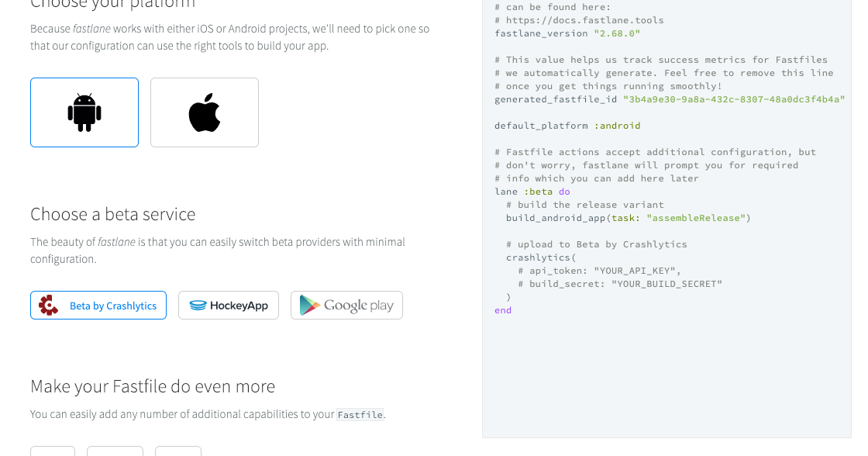Image resolution: width=868 pixels, height=456 pixels.
Task: Choose Google play as beta service
Action: click(x=346, y=305)
